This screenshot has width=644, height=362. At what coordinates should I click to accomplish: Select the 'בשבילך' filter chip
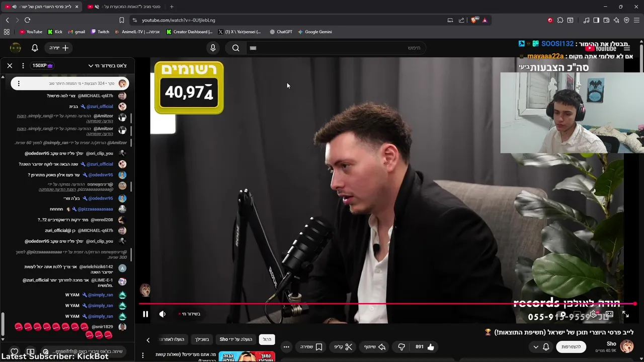[202, 339]
